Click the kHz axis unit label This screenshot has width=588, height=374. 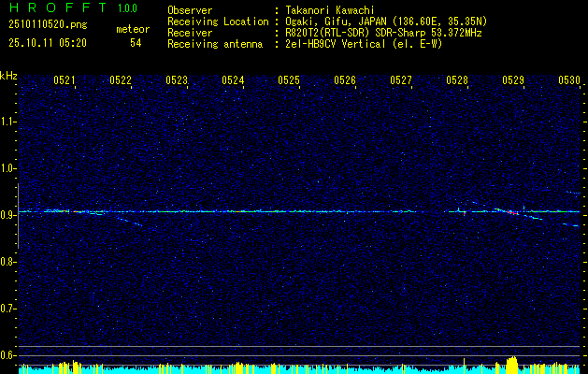[8, 76]
